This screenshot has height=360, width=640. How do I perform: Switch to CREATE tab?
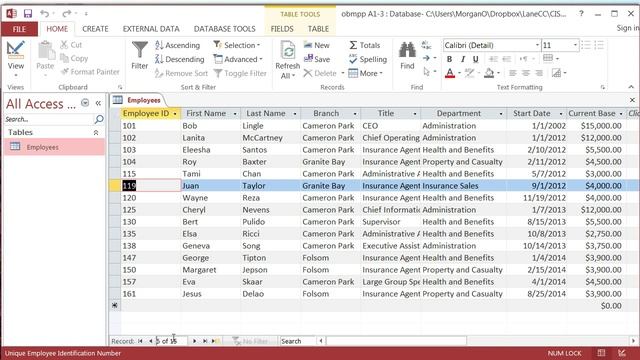95,29
